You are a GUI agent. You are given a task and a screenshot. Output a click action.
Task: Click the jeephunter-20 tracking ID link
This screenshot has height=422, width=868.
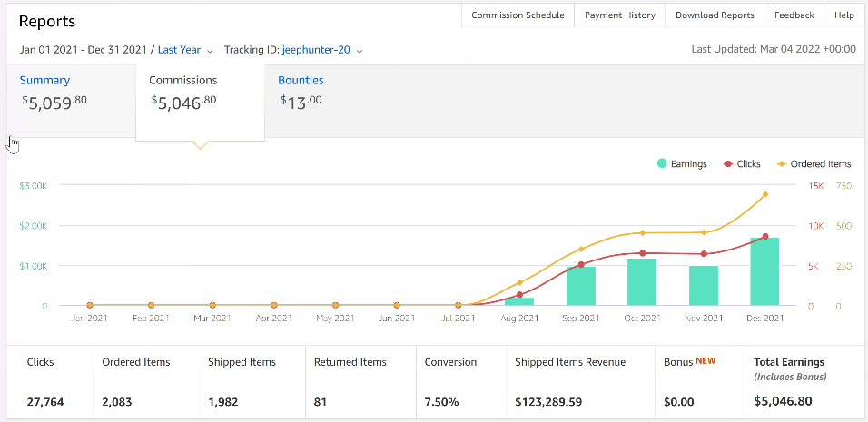pyautogui.click(x=316, y=50)
